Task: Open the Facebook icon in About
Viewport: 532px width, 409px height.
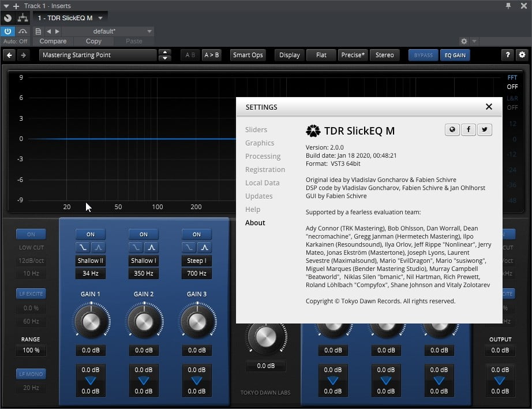Action: coord(469,129)
